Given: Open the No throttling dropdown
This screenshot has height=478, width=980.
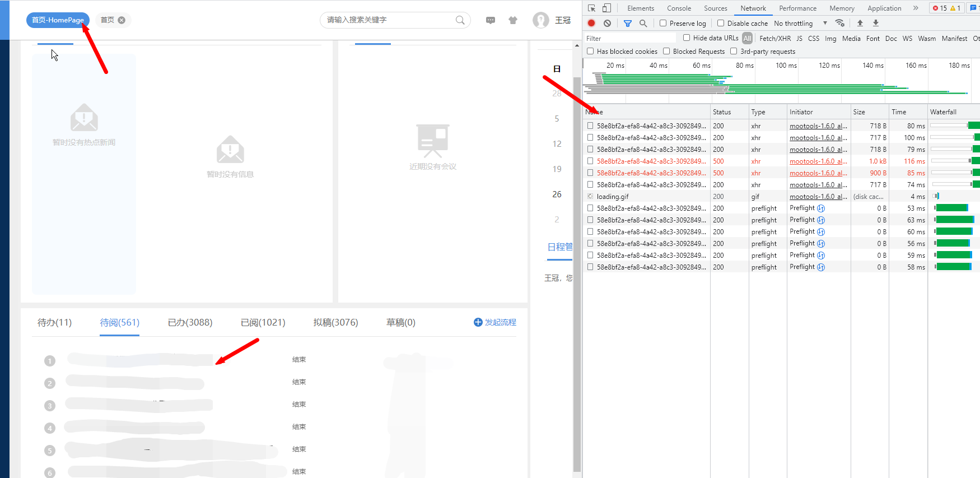Looking at the screenshot, I should point(801,23).
